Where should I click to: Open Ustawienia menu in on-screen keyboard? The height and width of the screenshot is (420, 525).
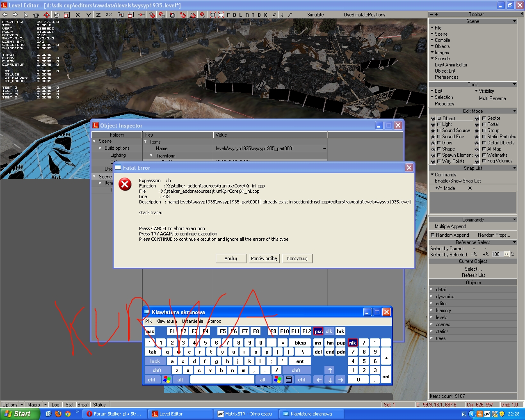tap(192, 321)
